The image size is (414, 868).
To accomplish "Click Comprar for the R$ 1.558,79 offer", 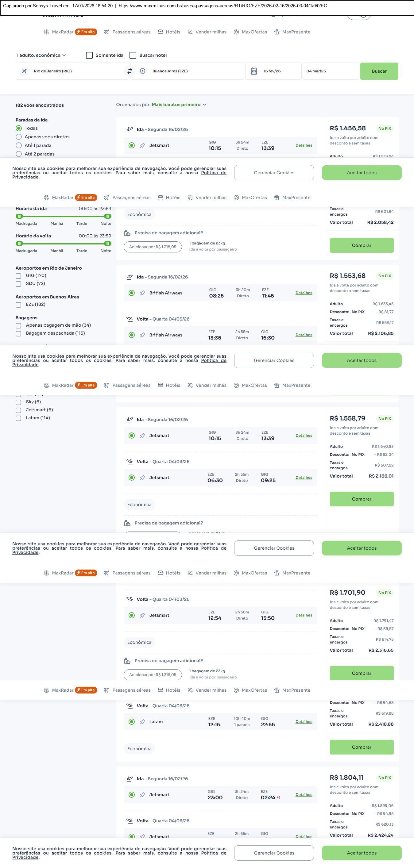I will 362,499.
